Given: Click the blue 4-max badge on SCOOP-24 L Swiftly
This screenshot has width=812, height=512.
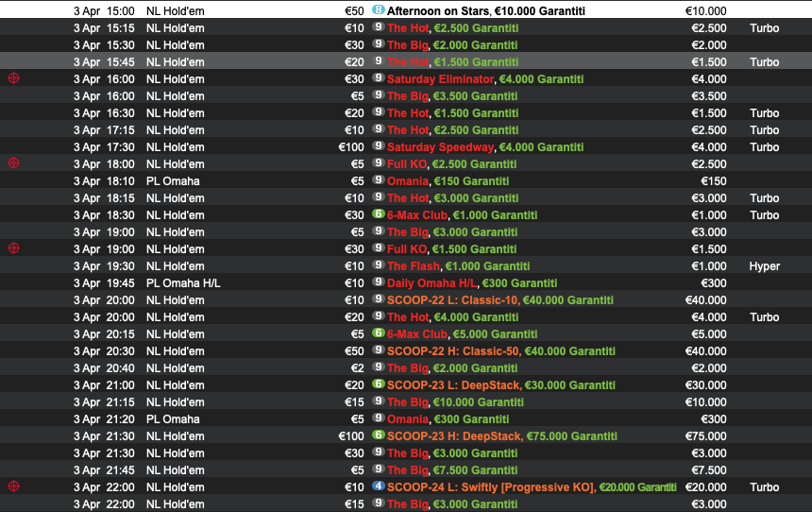Looking at the screenshot, I should point(379,486).
